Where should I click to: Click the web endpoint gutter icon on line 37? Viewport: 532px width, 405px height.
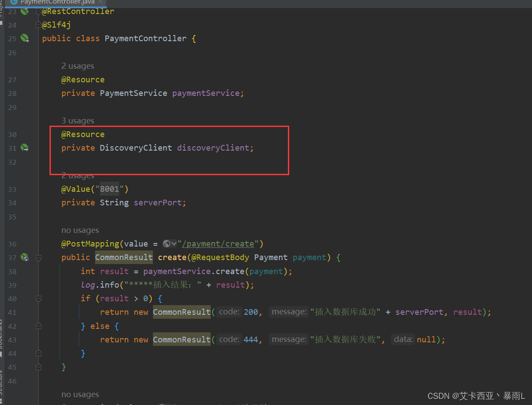[25, 257]
